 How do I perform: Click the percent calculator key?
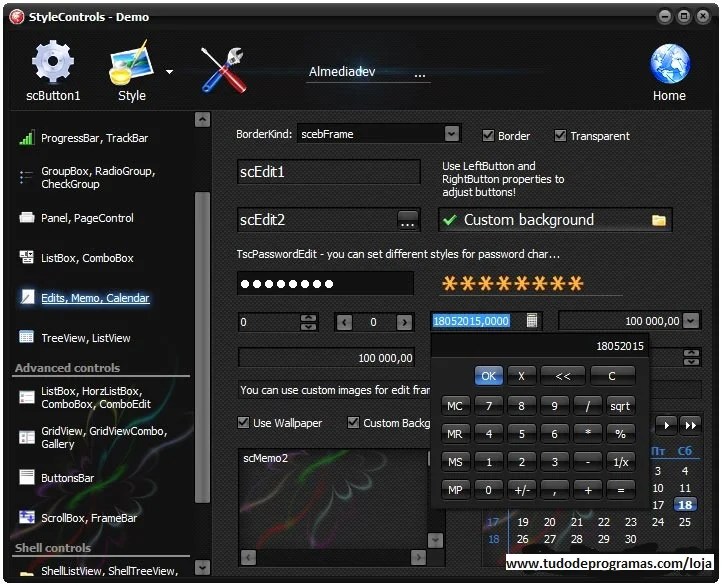pos(620,434)
